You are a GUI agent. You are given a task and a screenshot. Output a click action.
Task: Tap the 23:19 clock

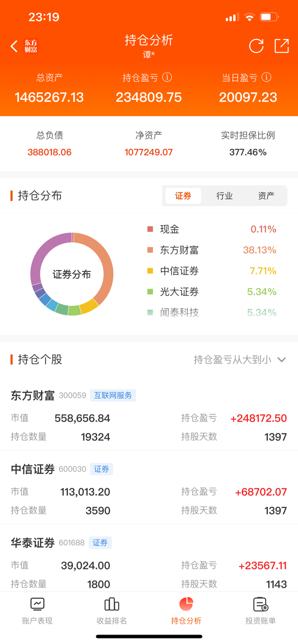tap(44, 17)
